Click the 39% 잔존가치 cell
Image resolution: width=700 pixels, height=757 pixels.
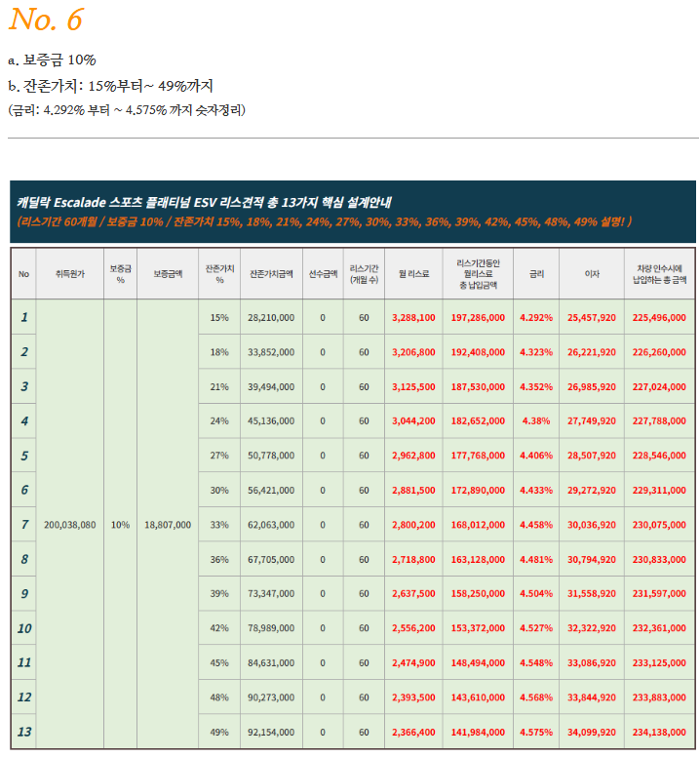coord(219,594)
